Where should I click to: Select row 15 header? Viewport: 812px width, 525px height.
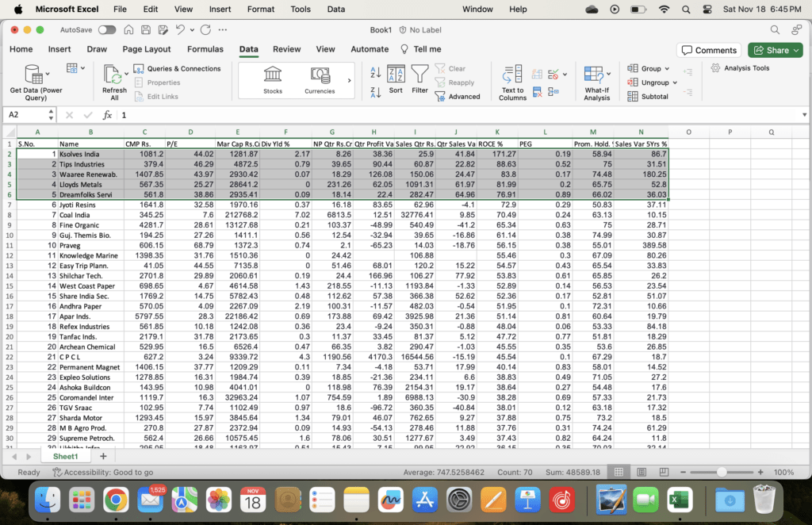(9, 285)
